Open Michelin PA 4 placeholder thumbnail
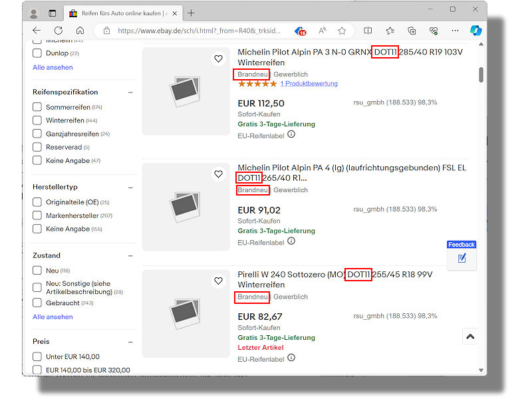The height and width of the screenshot is (399, 532). 186,207
